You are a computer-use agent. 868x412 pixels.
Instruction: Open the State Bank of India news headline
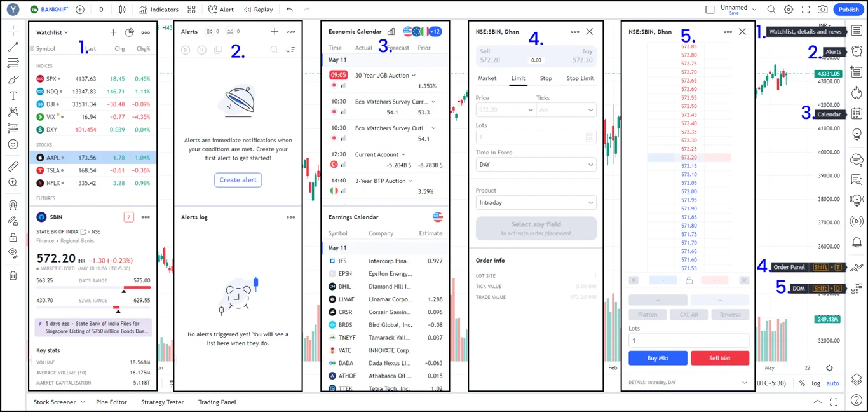click(94, 327)
